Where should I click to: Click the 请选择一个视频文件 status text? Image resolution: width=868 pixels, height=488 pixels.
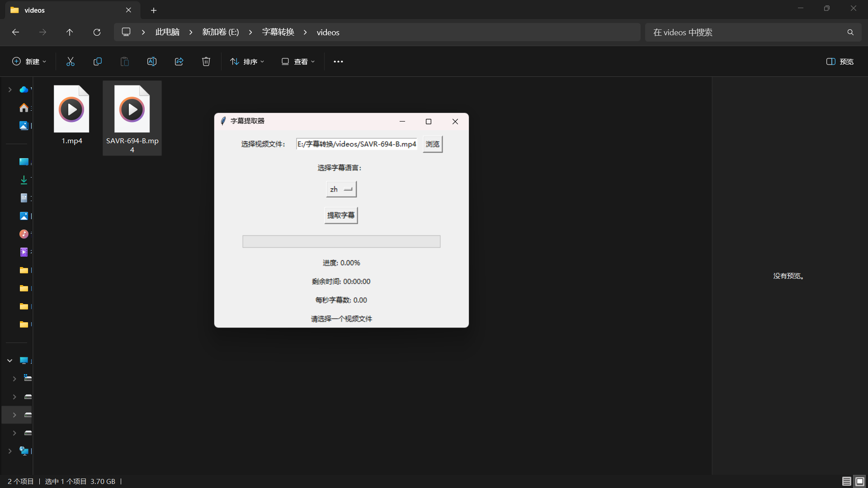click(x=341, y=319)
